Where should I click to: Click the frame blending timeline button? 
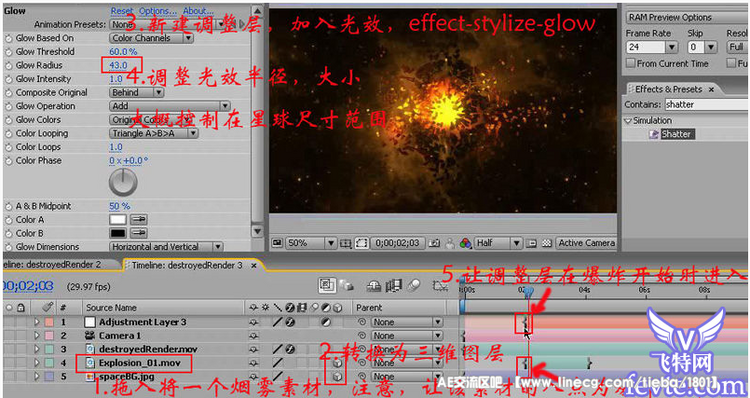click(x=393, y=286)
